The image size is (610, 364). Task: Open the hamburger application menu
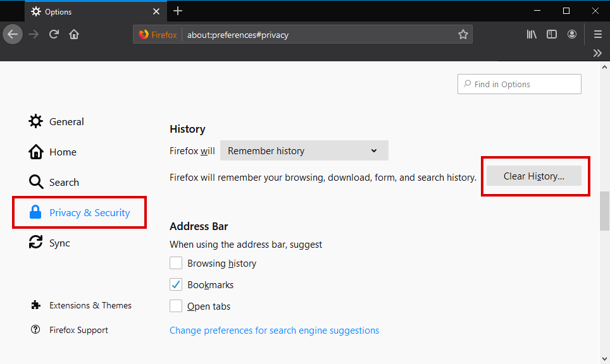(597, 35)
